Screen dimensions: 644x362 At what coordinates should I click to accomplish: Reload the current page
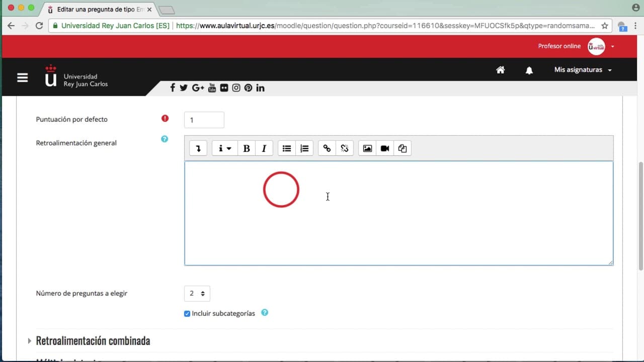pyautogui.click(x=39, y=26)
